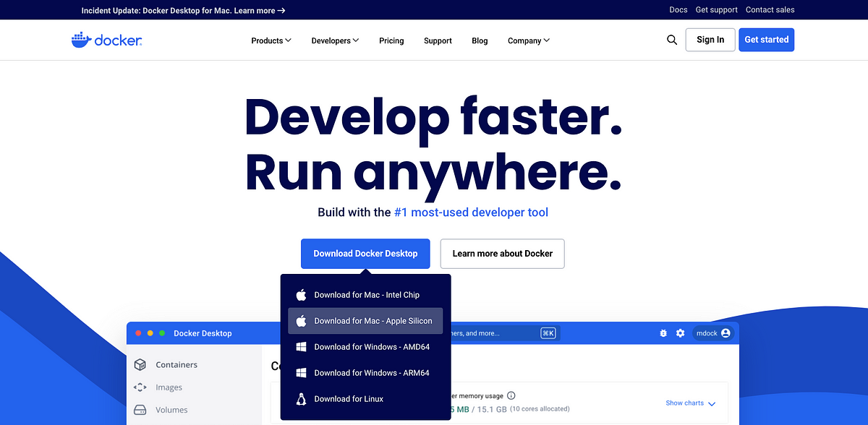Screen dimensions: 868x425
Task: Expand the Products menu
Action: tap(271, 40)
